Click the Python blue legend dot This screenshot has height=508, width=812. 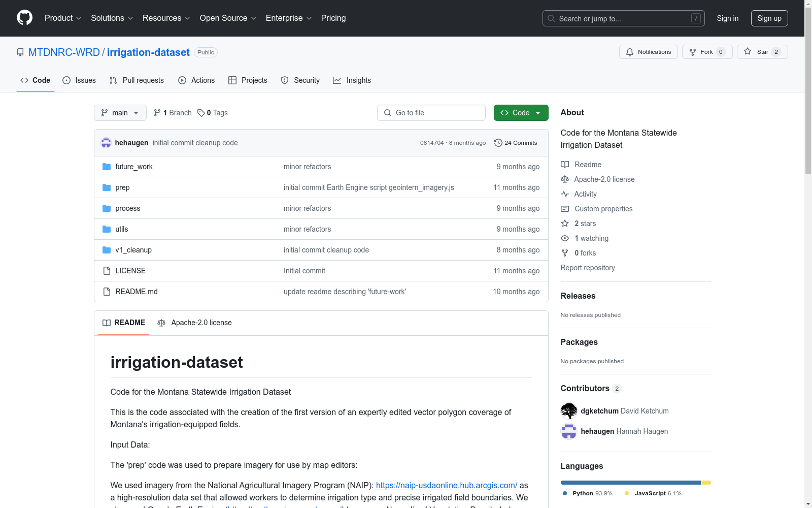565,493
